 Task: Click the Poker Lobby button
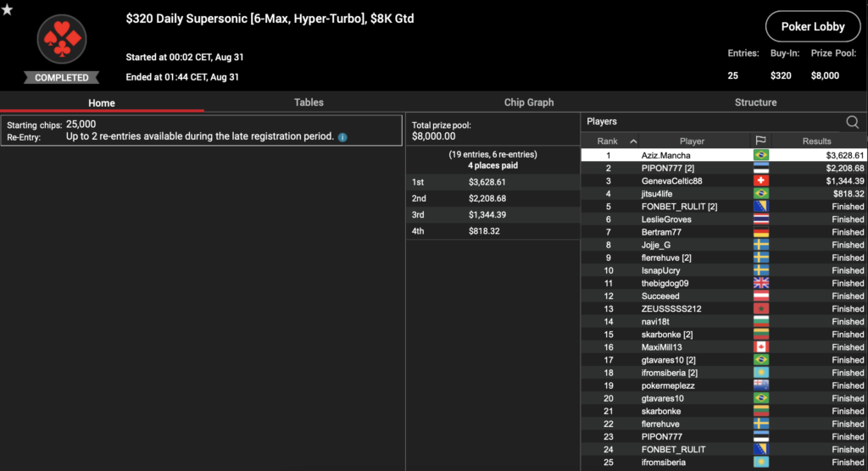[812, 27]
